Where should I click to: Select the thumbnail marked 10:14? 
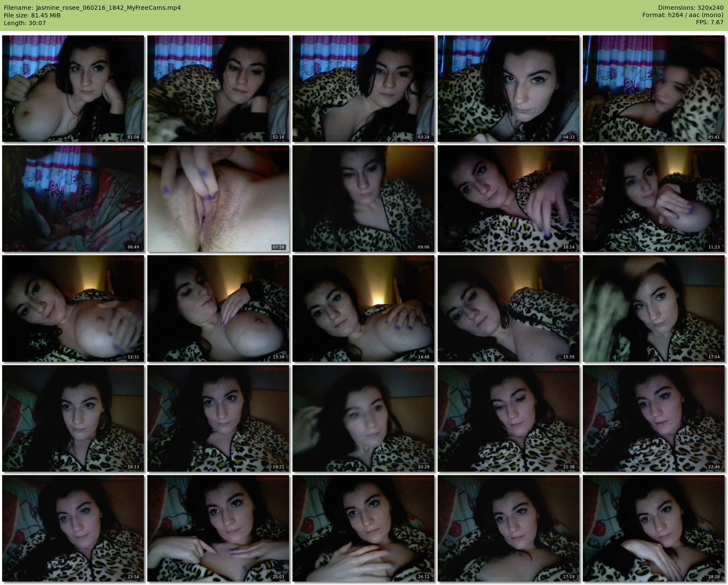point(509,199)
